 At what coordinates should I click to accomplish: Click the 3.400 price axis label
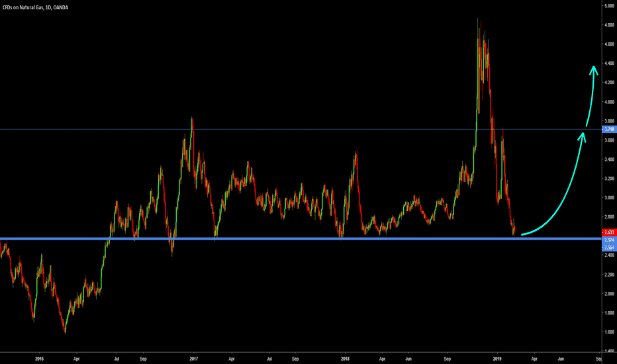609,159
